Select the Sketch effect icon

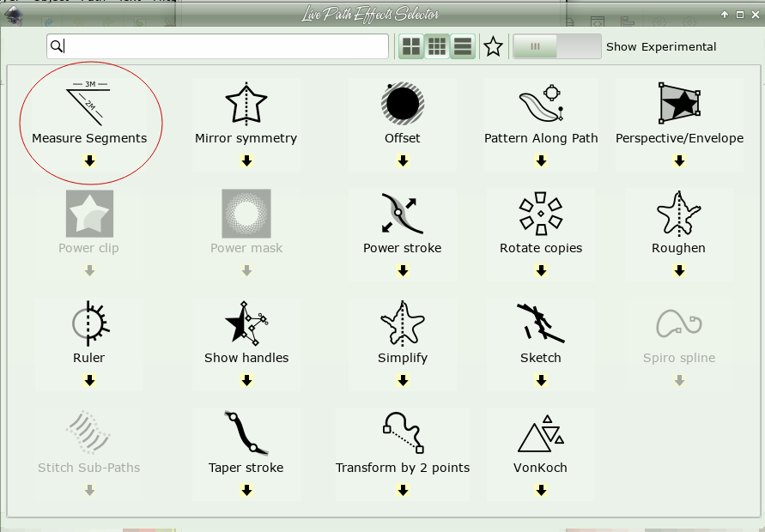coord(541,322)
